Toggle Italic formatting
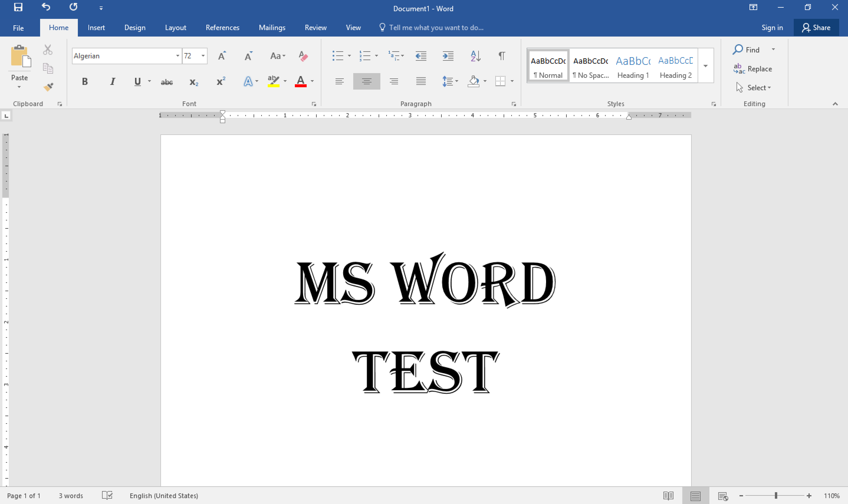 coord(112,82)
